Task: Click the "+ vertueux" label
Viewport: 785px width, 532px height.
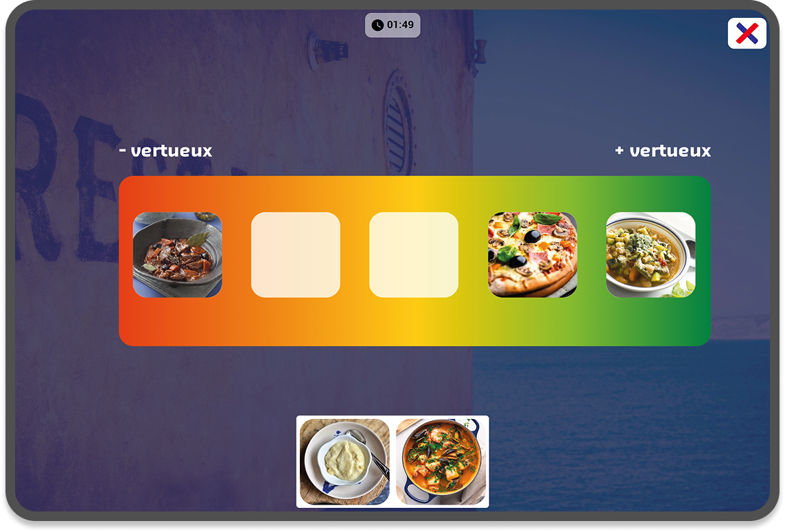Action: [663, 151]
